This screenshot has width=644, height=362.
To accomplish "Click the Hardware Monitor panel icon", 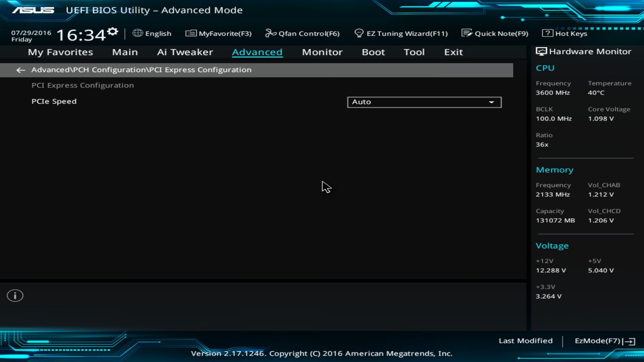I will click(541, 51).
